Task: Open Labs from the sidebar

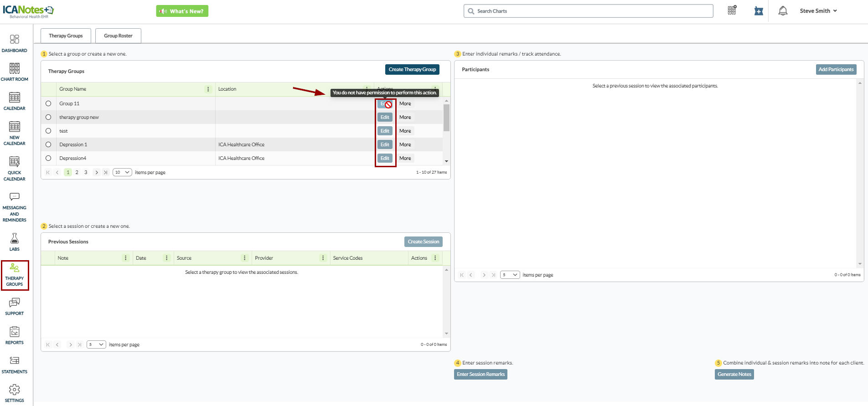Action: 15,242
